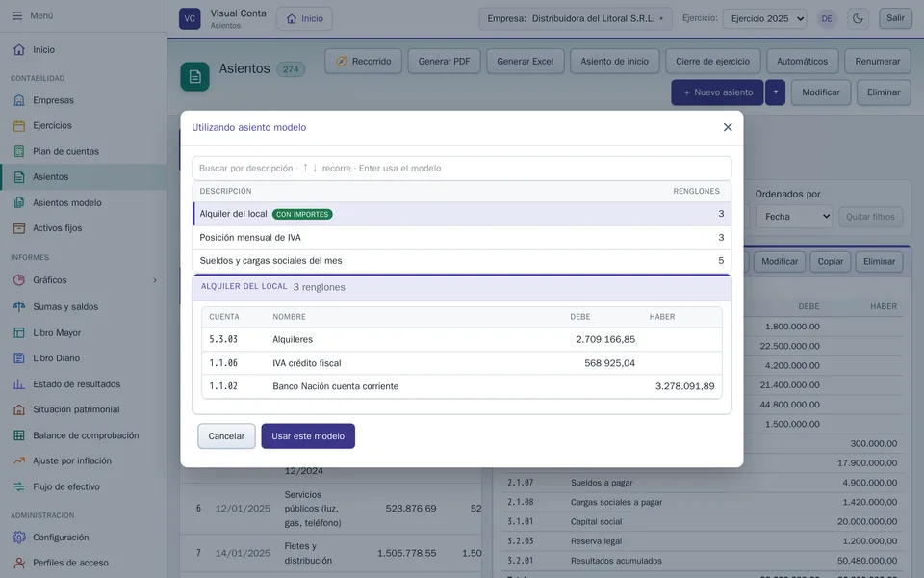This screenshot has height=578, width=924.
Task: Select Asientos in the sidebar menu
Action: point(84,177)
